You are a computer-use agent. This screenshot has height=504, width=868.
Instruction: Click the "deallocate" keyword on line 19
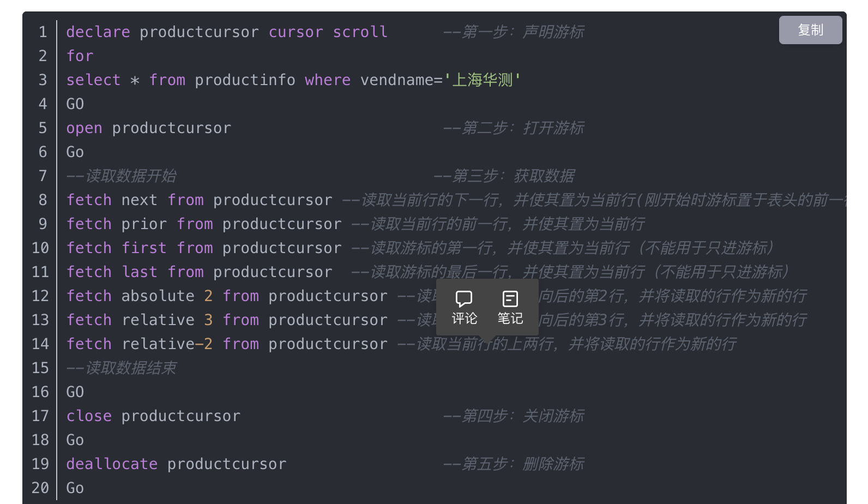[x=112, y=464]
